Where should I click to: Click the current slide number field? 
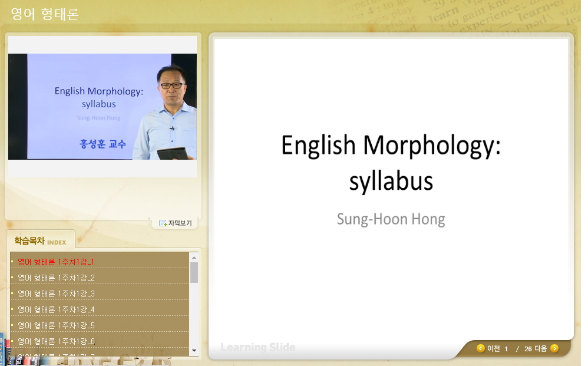506,349
